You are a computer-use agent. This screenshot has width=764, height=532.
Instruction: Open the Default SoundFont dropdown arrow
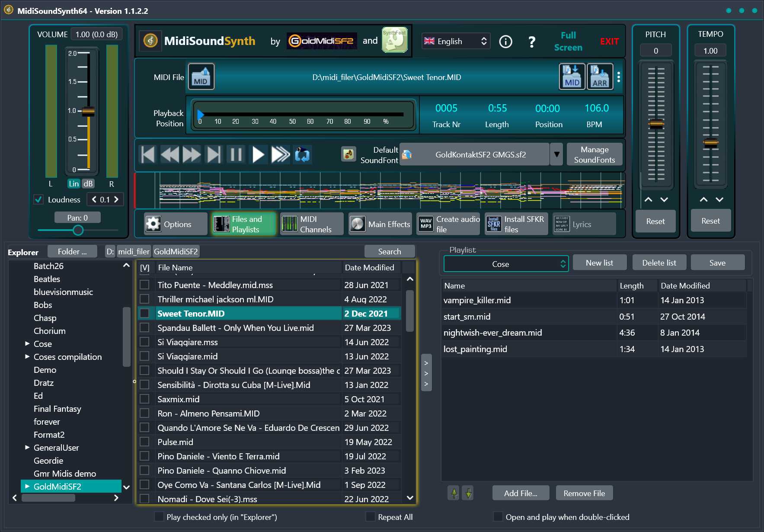[556, 154]
